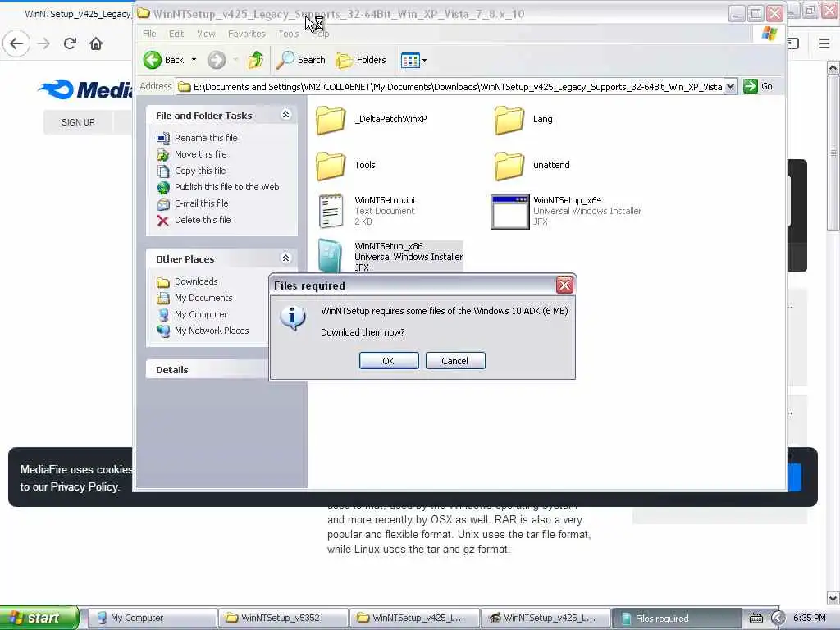Click the Up folder icon

pos(256,60)
